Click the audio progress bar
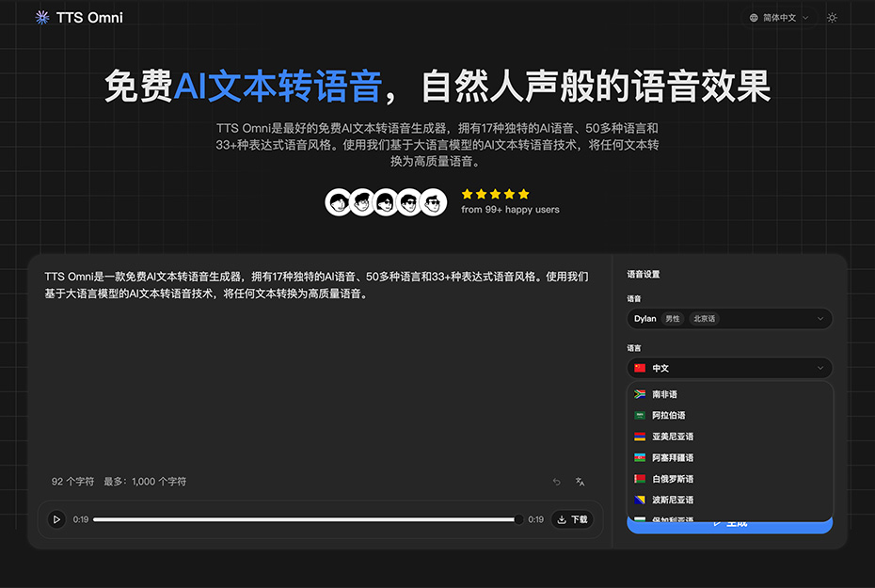This screenshot has width=875, height=588. (306, 519)
